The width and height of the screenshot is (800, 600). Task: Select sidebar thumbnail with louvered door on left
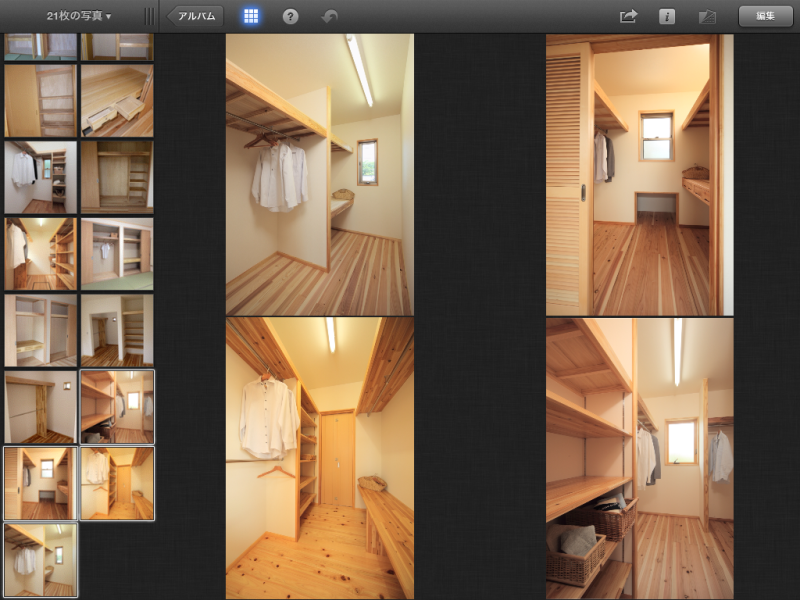(x=41, y=483)
